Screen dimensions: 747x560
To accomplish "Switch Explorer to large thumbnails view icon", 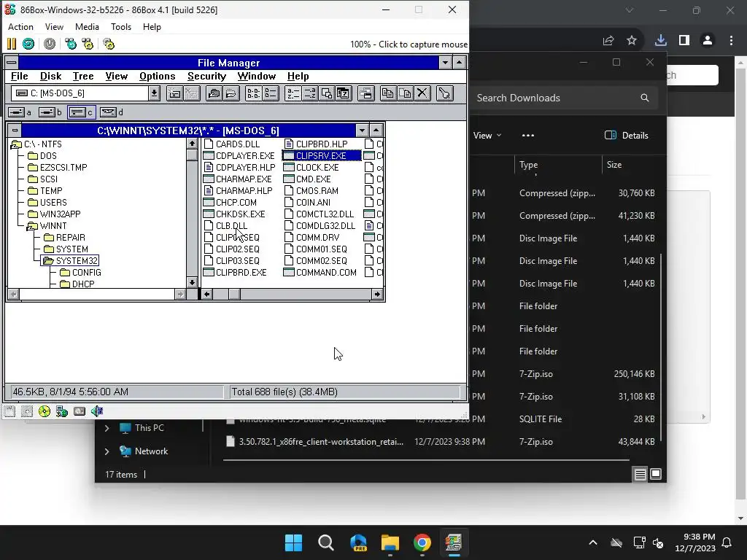I will coord(656,474).
